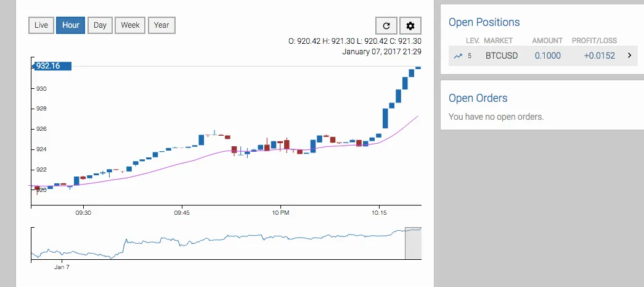Image resolution: width=644 pixels, height=287 pixels.
Task: Select the Hour timeframe
Action: [x=71, y=25]
